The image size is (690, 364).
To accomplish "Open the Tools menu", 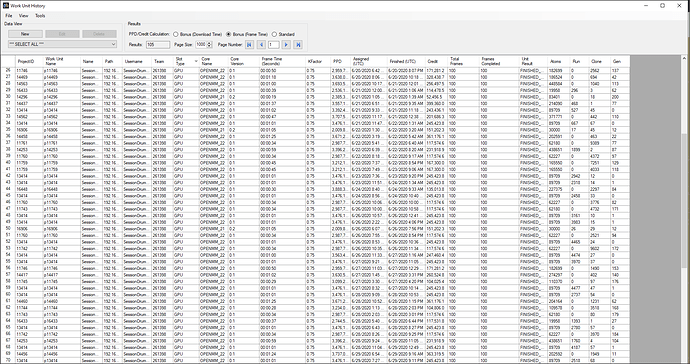I will click(x=40, y=16).
